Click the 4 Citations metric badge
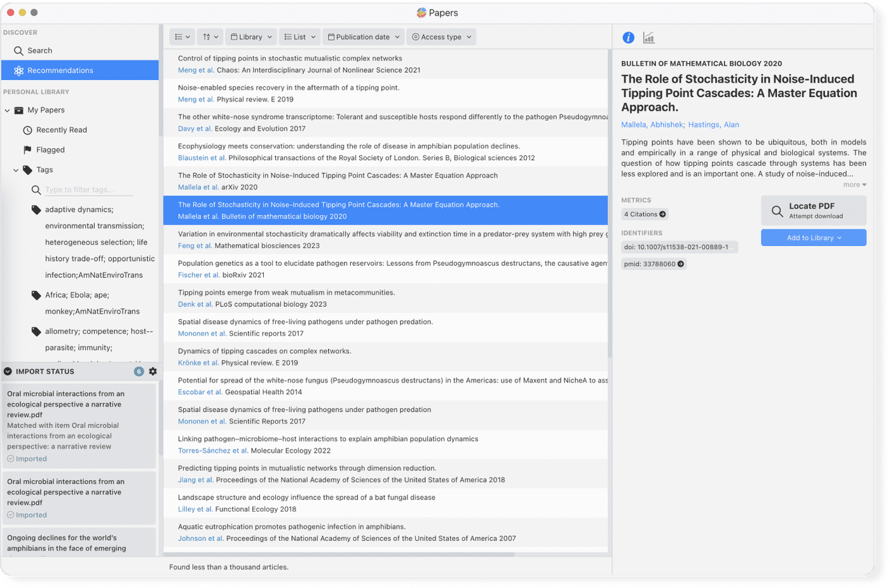Image resolution: width=890 pixels, height=588 pixels. [x=643, y=214]
